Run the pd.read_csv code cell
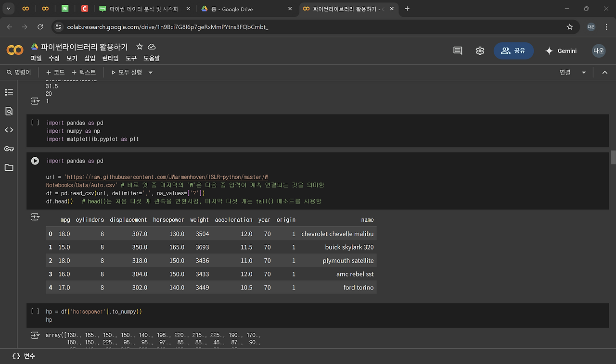Viewport: 616px width, 364px height. pyautogui.click(x=35, y=161)
